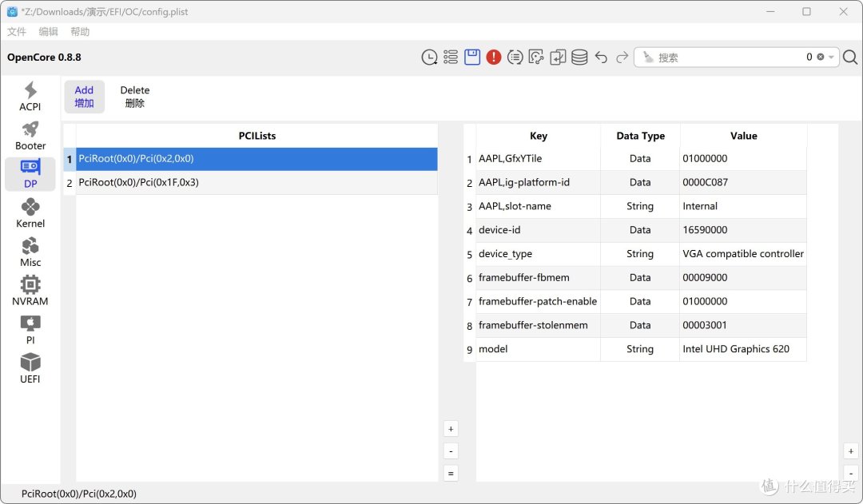Screen dimensions: 863x504
Task: Select the framebuffer-stolenmem key cell
Action: (x=539, y=325)
